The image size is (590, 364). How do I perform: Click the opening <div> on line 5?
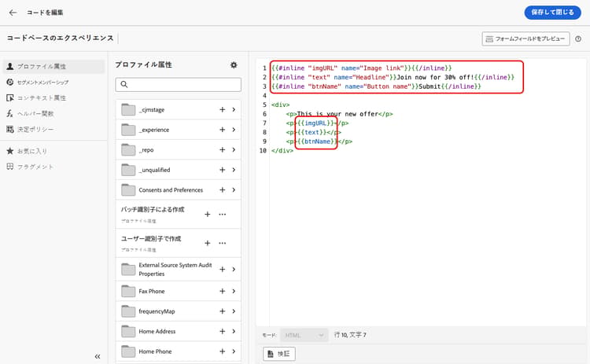click(x=280, y=105)
